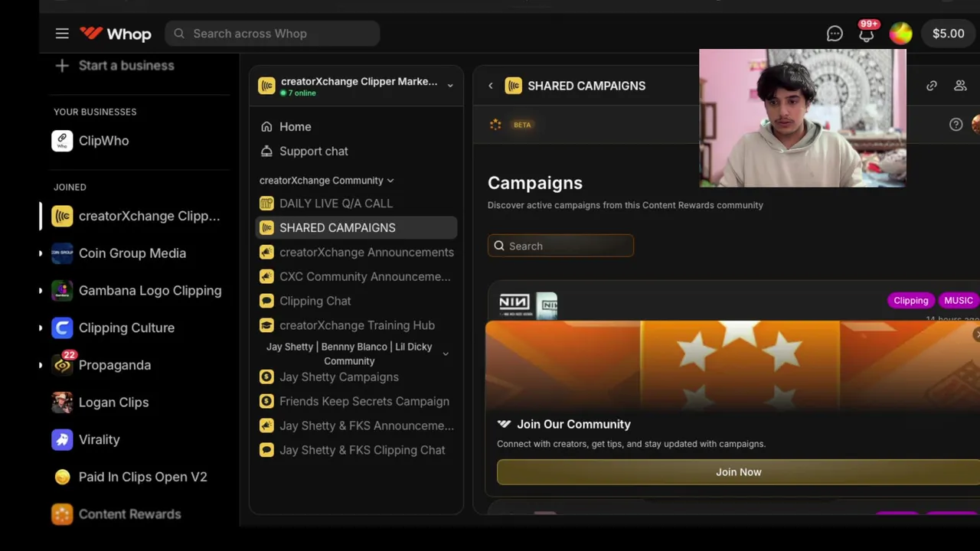Open Logan Clips community
This screenshot has height=551, width=980.
point(100,403)
